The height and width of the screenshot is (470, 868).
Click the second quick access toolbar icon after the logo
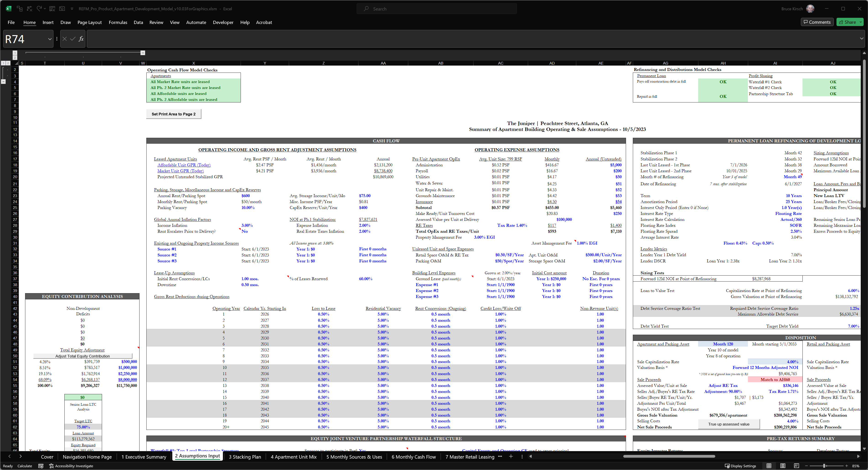(x=30, y=9)
